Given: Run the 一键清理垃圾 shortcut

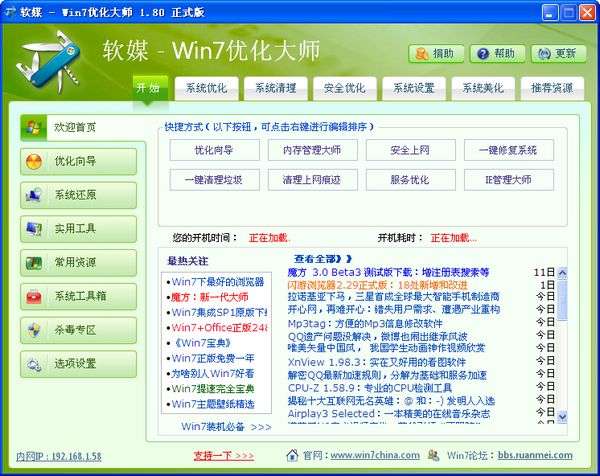Looking at the screenshot, I should coord(215,180).
